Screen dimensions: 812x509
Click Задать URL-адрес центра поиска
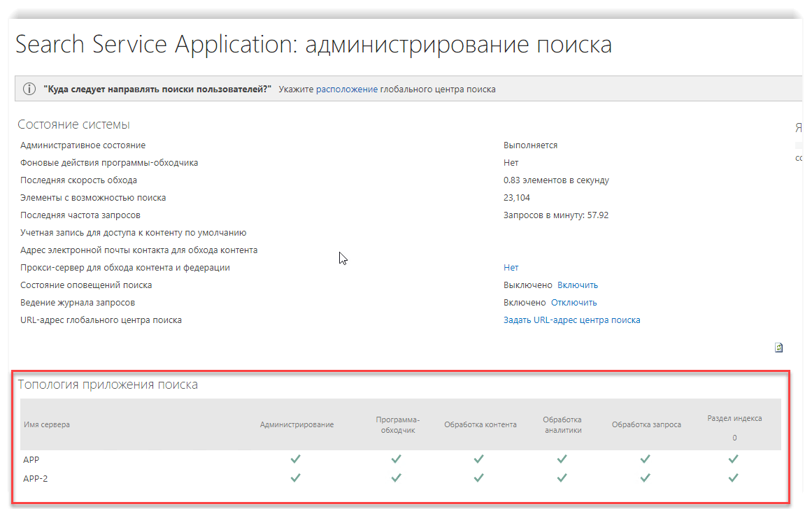click(571, 320)
